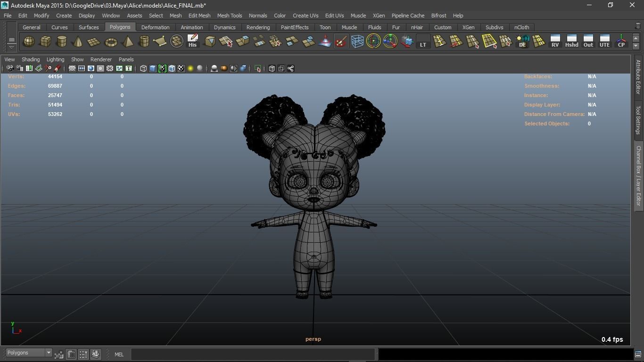Open the Hshd Hypershade shelf icon

click(x=571, y=41)
